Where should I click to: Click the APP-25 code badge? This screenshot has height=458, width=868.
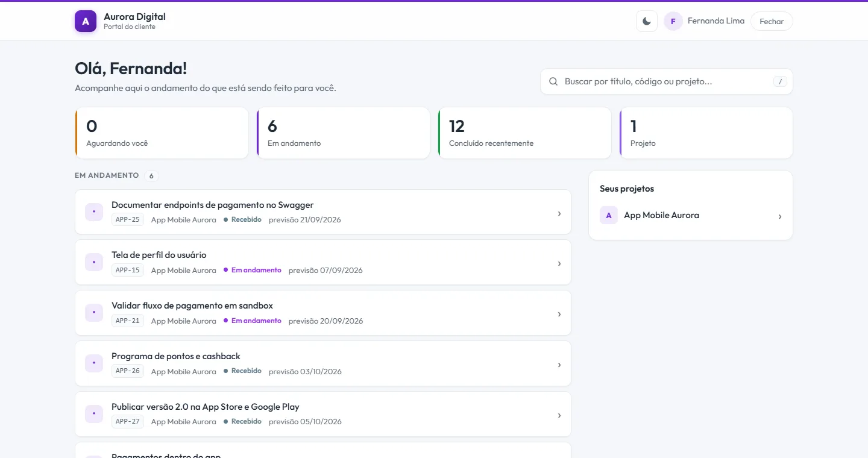128,219
